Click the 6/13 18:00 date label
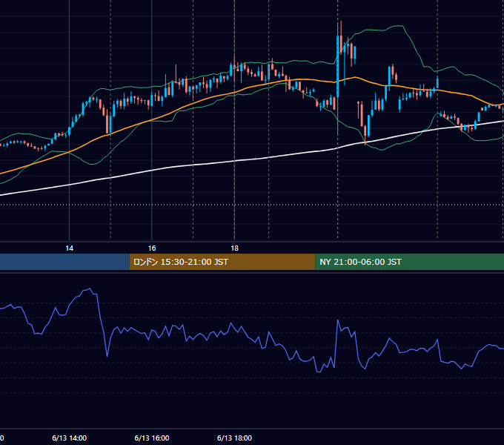This screenshot has width=504, height=445. [235, 438]
